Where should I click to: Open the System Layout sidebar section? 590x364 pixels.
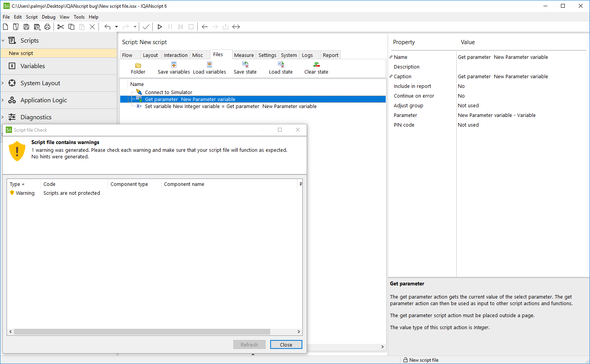coord(59,83)
